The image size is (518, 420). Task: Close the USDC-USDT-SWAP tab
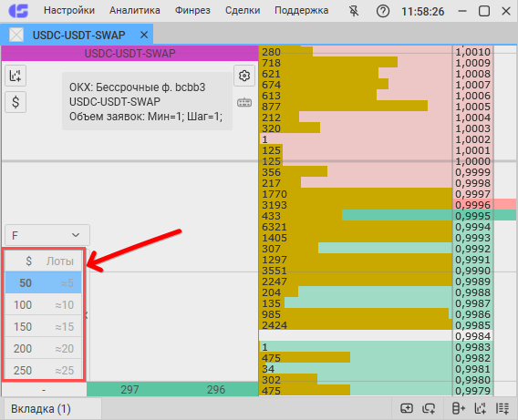[144, 35]
